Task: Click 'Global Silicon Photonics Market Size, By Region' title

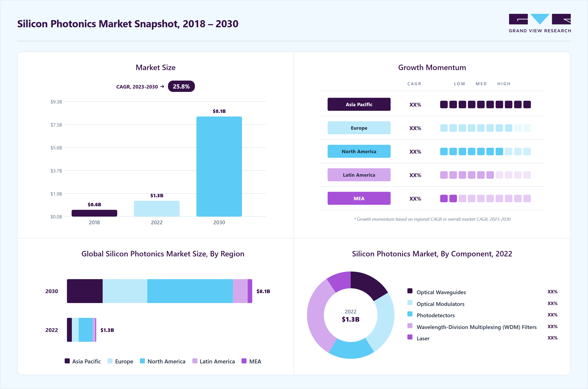Action: click(x=163, y=254)
